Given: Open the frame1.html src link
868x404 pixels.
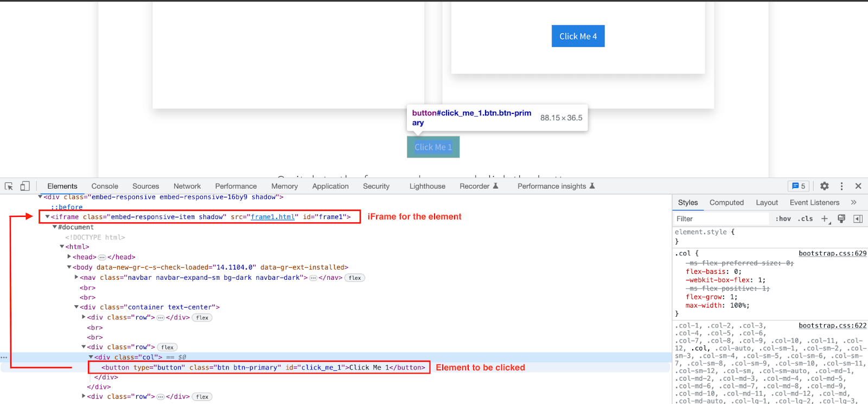Looking at the screenshot, I should [x=272, y=217].
